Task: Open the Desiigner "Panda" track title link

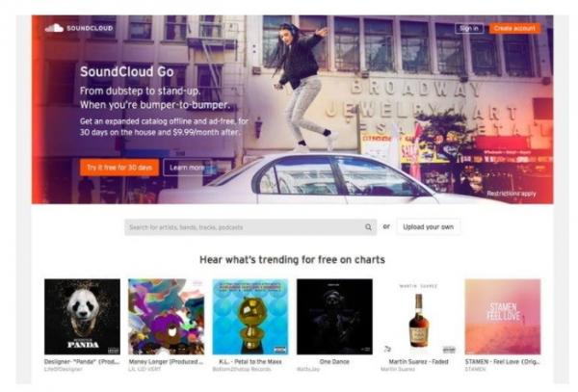Action: tap(82, 362)
